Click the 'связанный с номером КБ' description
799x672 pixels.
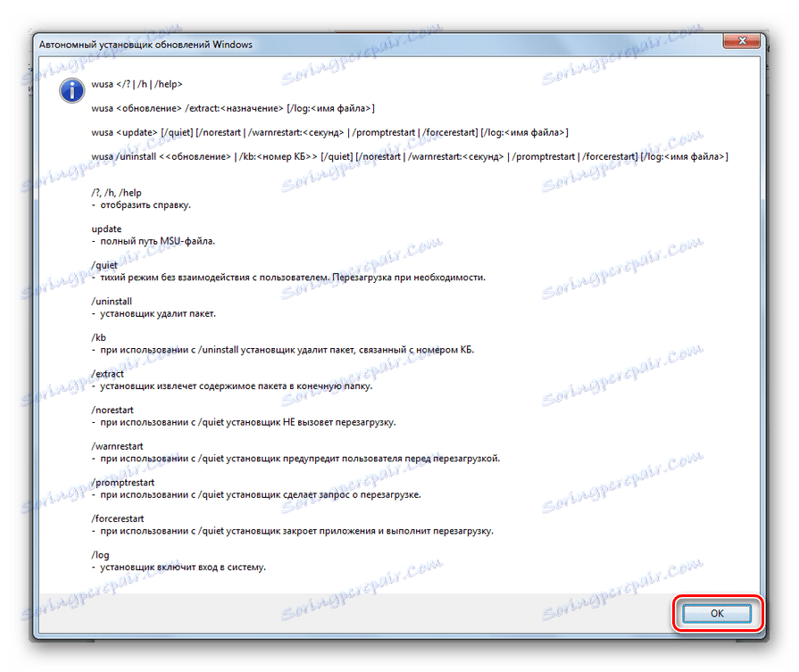(283, 350)
